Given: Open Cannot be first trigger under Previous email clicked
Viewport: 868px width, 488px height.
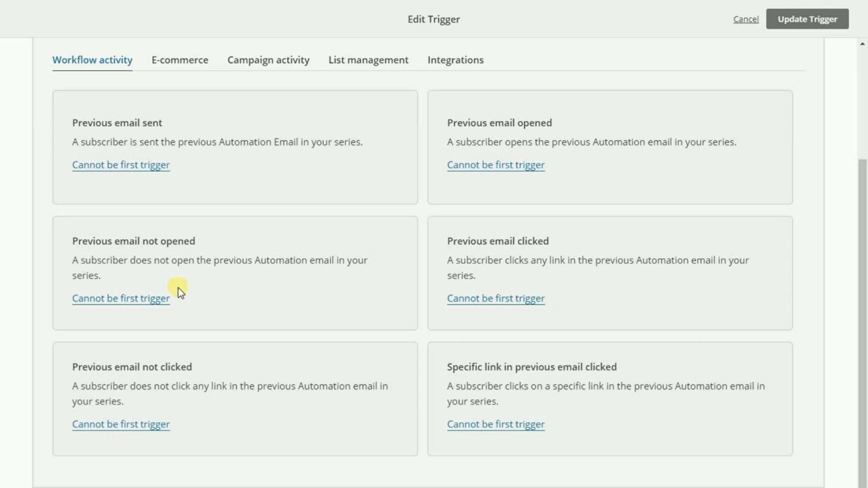Looking at the screenshot, I should 496,298.
